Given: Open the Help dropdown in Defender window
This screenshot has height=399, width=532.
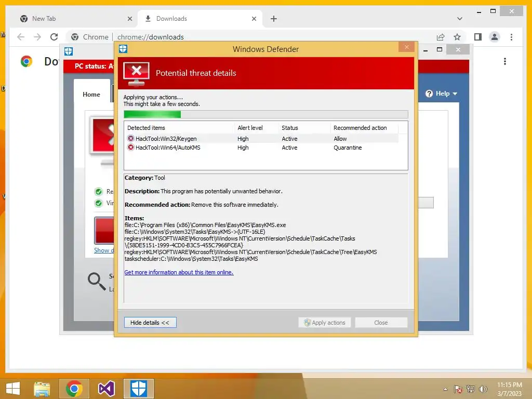Looking at the screenshot, I should [442, 94].
